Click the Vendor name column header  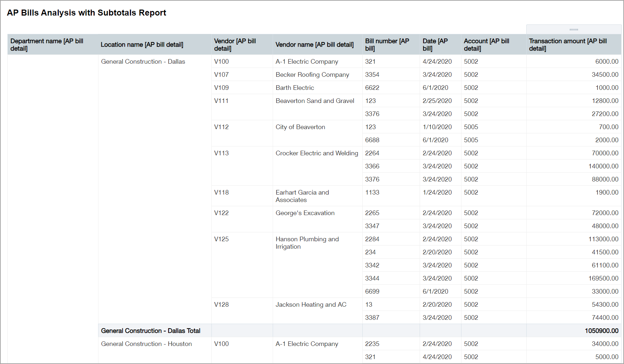click(x=314, y=45)
